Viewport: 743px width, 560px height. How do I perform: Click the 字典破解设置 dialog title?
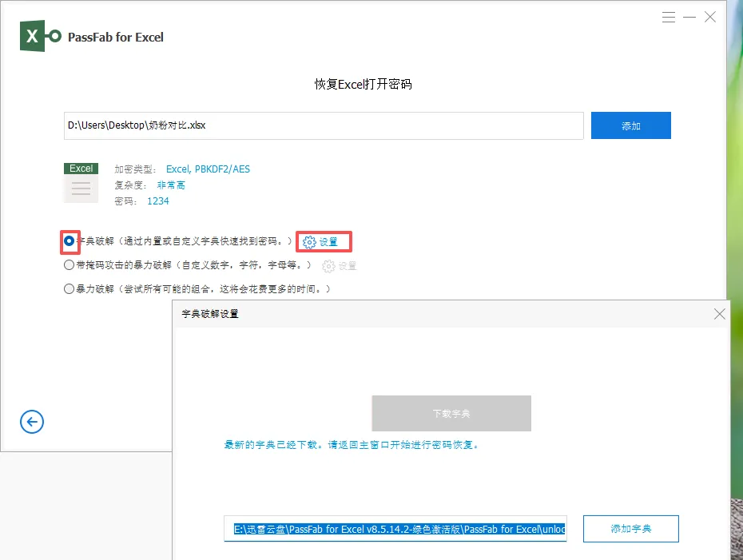click(x=210, y=314)
